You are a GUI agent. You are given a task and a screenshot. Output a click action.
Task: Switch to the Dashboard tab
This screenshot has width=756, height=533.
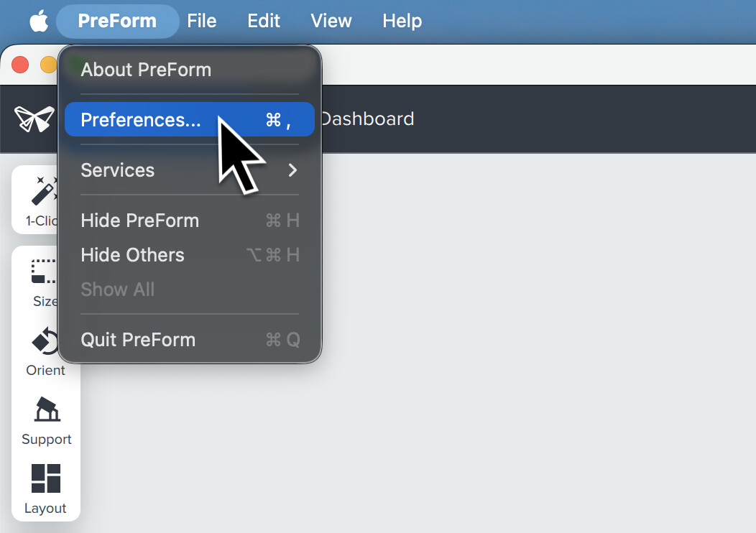pyautogui.click(x=367, y=119)
